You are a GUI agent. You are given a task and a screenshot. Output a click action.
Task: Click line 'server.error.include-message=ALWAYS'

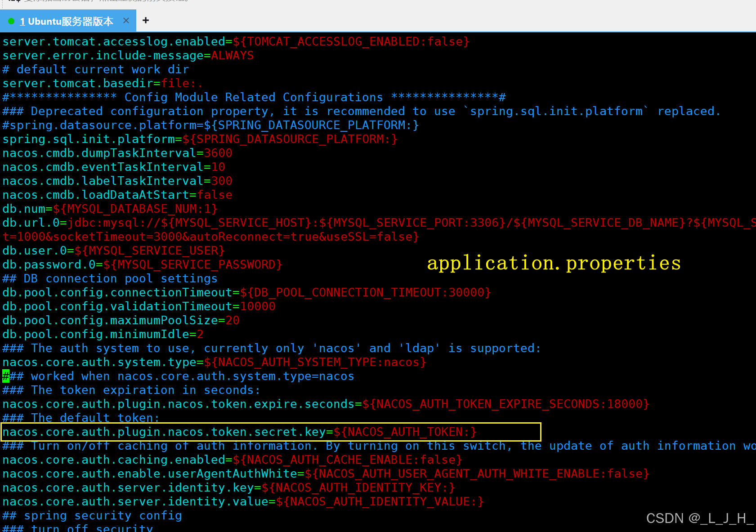point(128,55)
